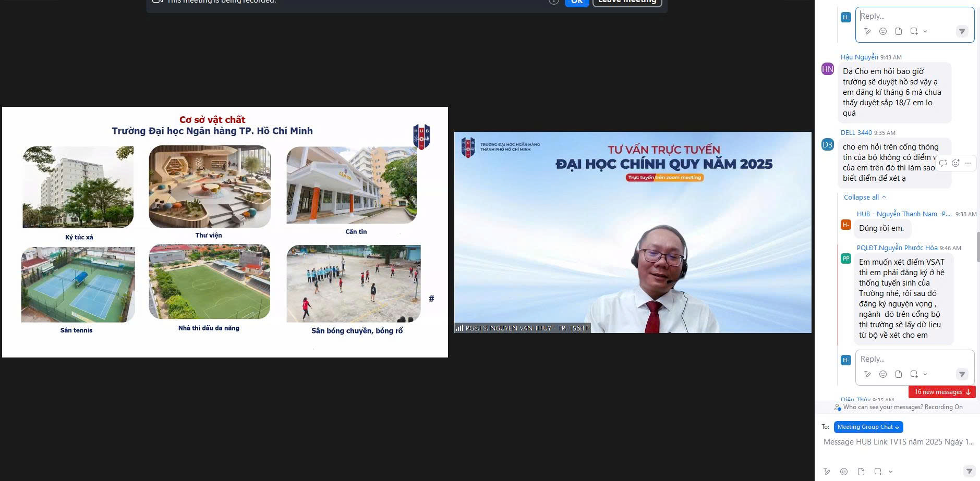Select the speaker video of Nguyen Van Thuy
Viewport: 980px width, 481px height.
pyautogui.click(x=633, y=232)
